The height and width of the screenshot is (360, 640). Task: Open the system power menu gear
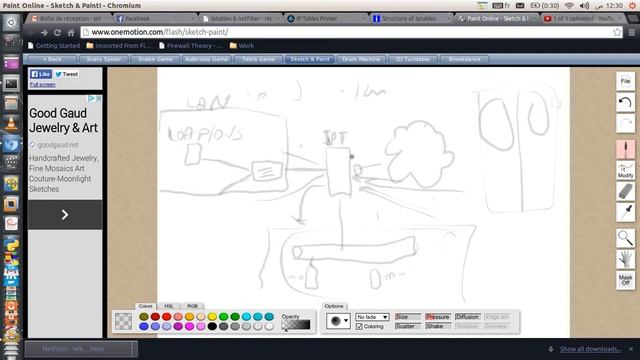coord(632,6)
